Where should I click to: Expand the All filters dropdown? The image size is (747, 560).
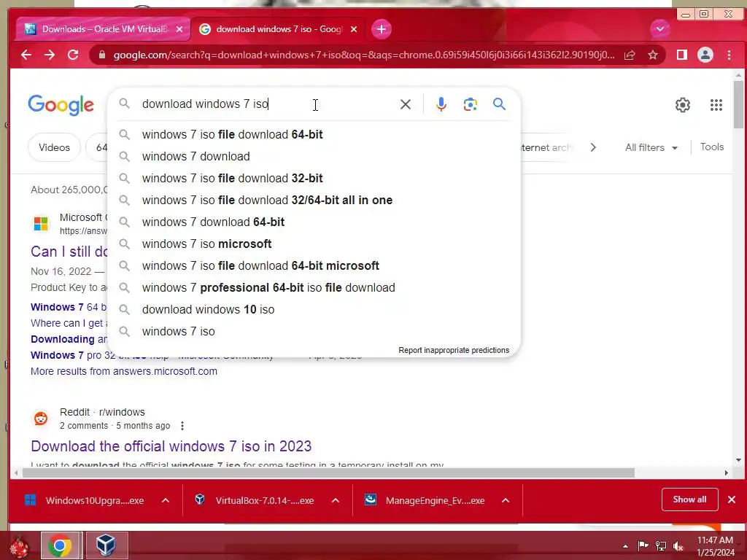click(x=651, y=147)
